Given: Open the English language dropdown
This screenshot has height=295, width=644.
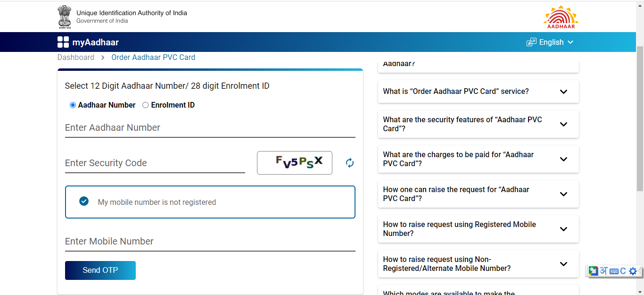Looking at the screenshot, I should pyautogui.click(x=556, y=42).
